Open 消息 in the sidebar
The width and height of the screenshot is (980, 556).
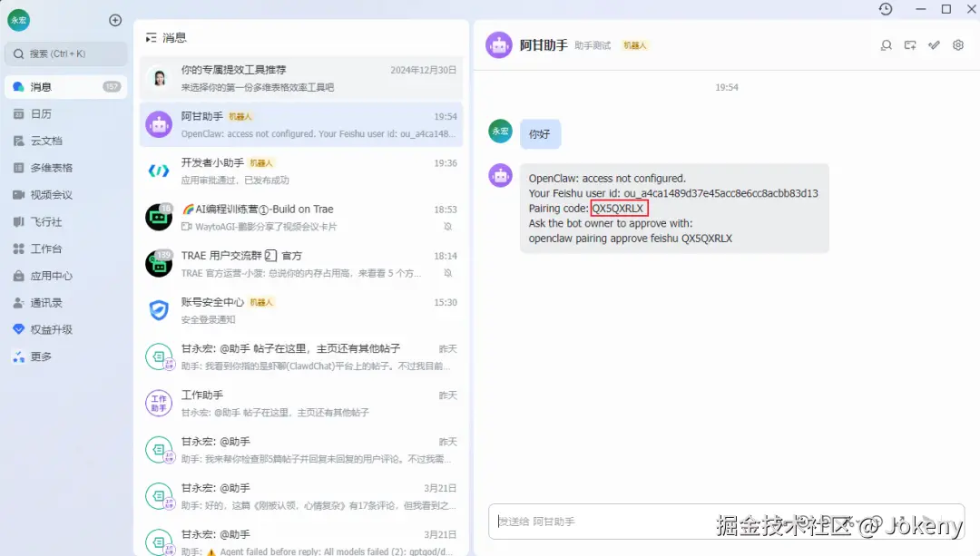pyautogui.click(x=65, y=87)
